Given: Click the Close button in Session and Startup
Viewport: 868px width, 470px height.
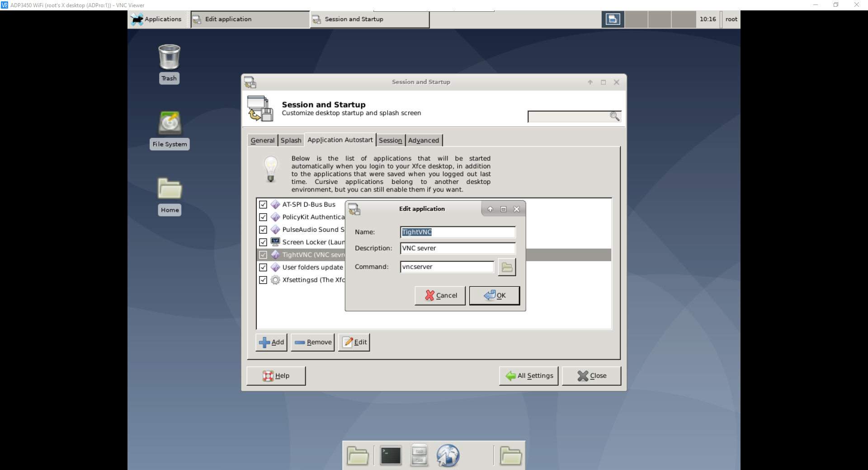Looking at the screenshot, I should [x=591, y=376].
